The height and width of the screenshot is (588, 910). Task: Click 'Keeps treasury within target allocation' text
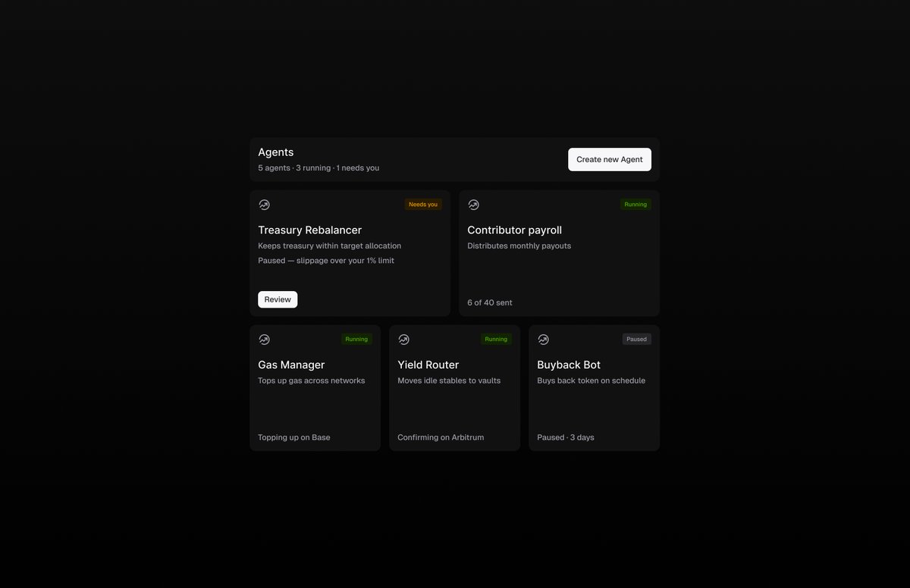[329, 246]
